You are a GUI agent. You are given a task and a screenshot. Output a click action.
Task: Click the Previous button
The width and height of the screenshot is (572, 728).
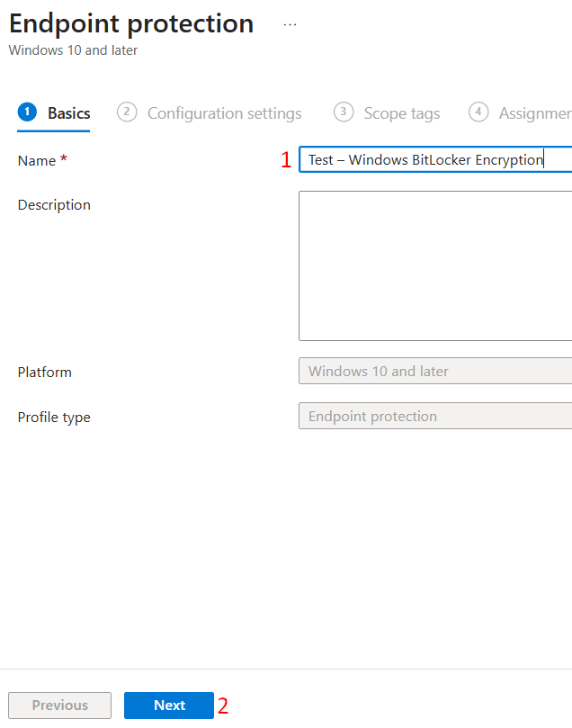tap(59, 705)
